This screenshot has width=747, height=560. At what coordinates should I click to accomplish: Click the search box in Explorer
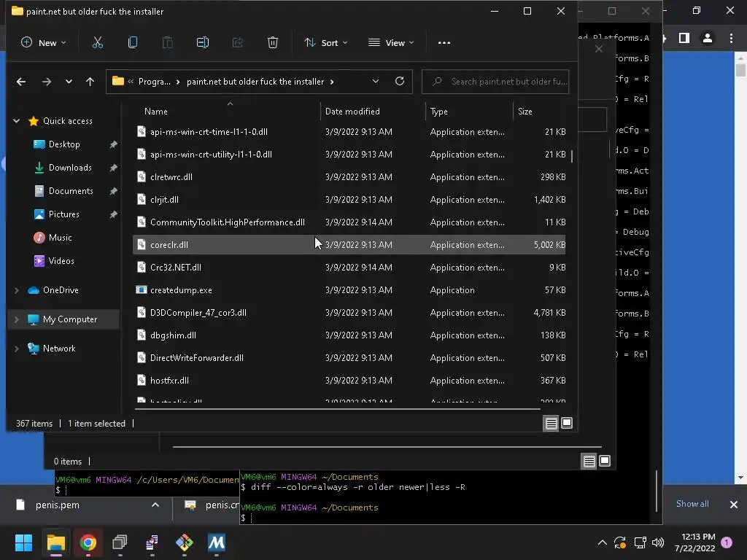495,82
